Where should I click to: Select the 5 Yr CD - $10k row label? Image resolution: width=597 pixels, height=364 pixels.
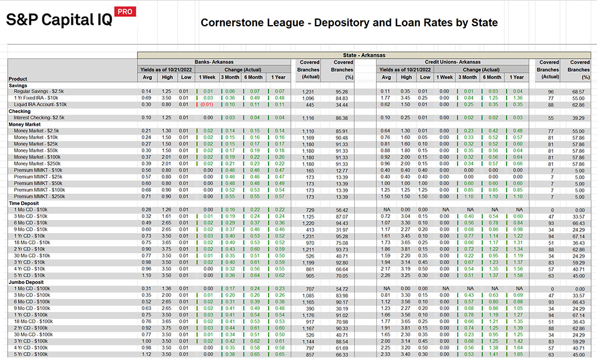[29, 275]
